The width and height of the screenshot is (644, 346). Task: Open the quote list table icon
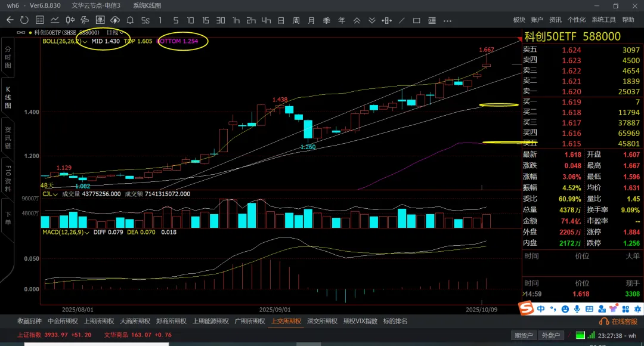(x=39, y=20)
